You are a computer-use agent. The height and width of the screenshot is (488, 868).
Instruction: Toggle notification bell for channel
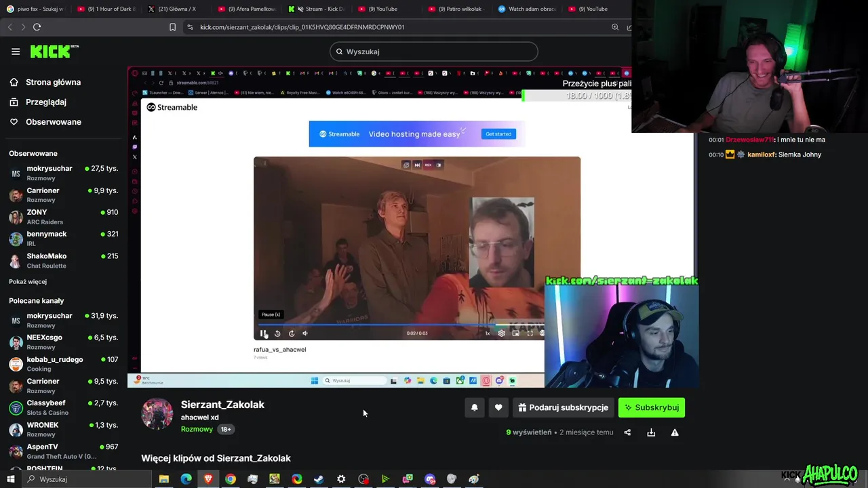click(x=475, y=407)
